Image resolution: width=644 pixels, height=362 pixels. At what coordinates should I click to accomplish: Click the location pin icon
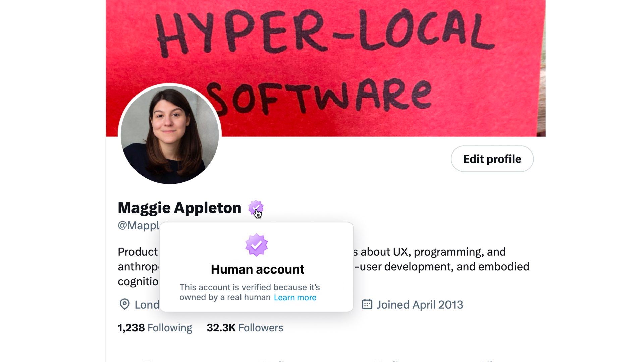(x=124, y=304)
